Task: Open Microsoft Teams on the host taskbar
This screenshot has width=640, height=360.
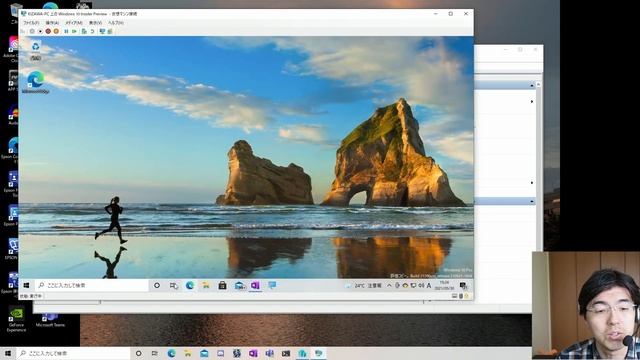Action: pos(269,353)
